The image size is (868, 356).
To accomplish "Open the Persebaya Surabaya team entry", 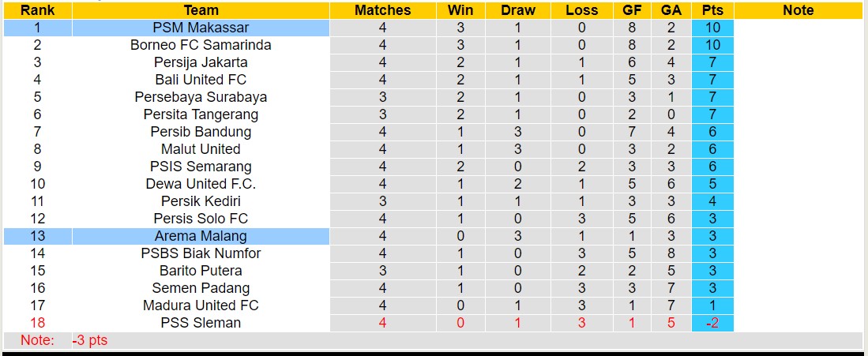I will [201, 97].
